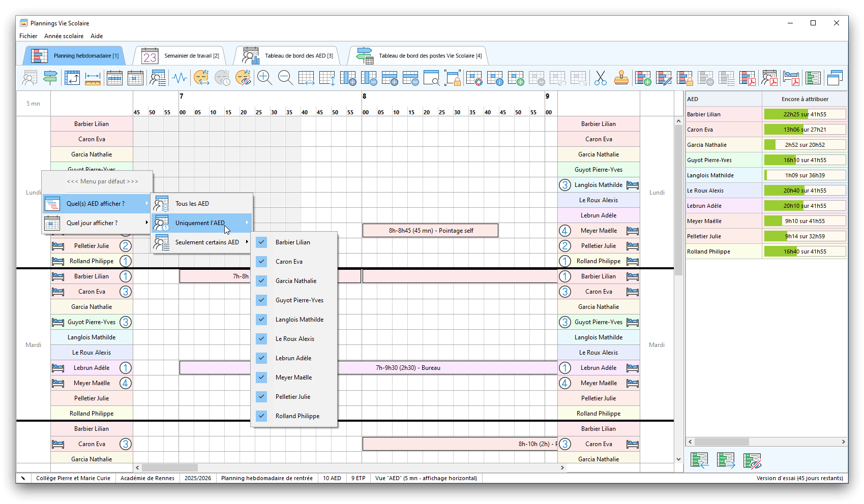Choose 'Tous les AED' menu option

pos(192,204)
